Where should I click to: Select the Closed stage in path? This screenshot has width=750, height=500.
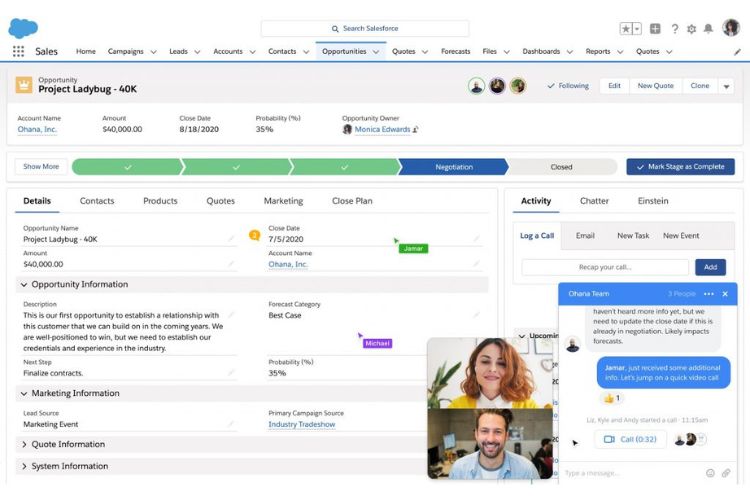tap(561, 167)
